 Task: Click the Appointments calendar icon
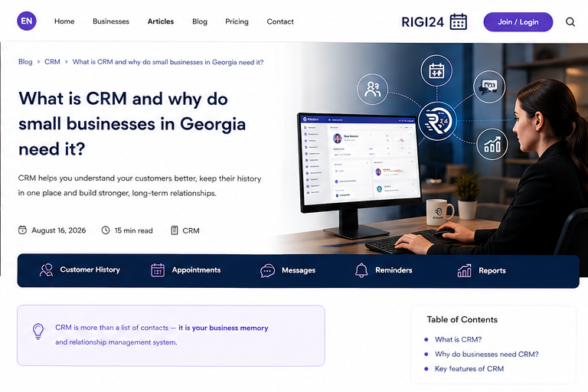tap(158, 270)
